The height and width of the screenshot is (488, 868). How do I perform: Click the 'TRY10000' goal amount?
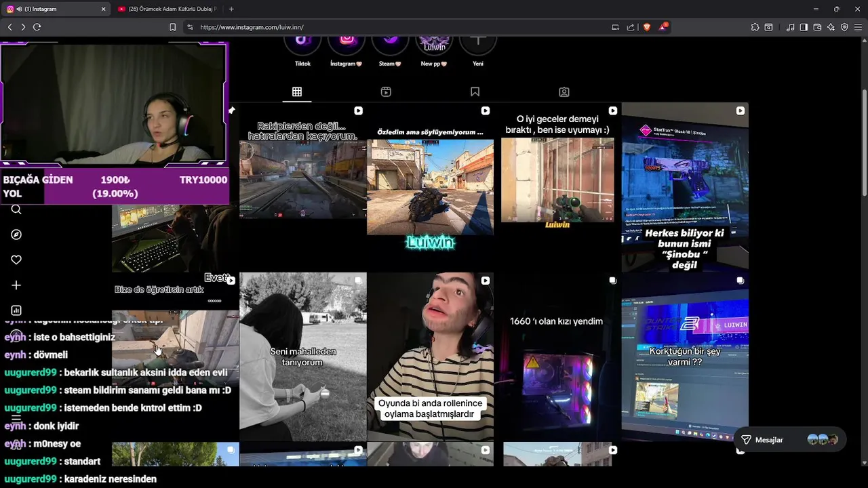coord(203,180)
